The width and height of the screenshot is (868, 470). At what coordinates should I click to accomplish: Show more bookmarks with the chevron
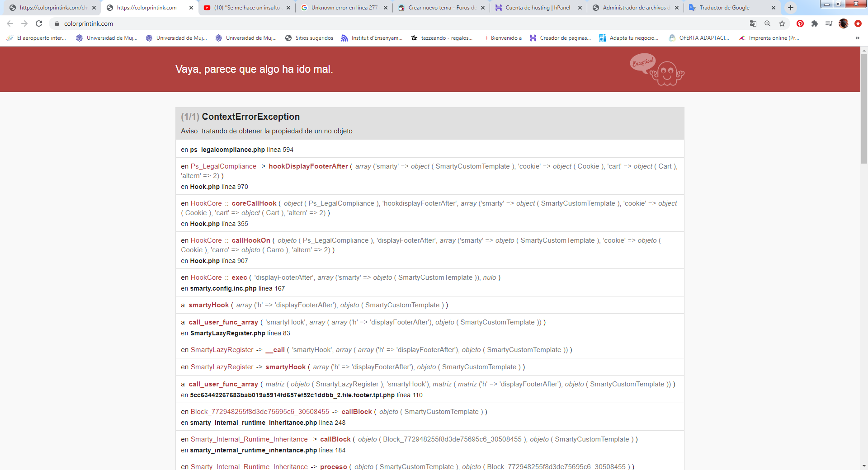(x=858, y=38)
